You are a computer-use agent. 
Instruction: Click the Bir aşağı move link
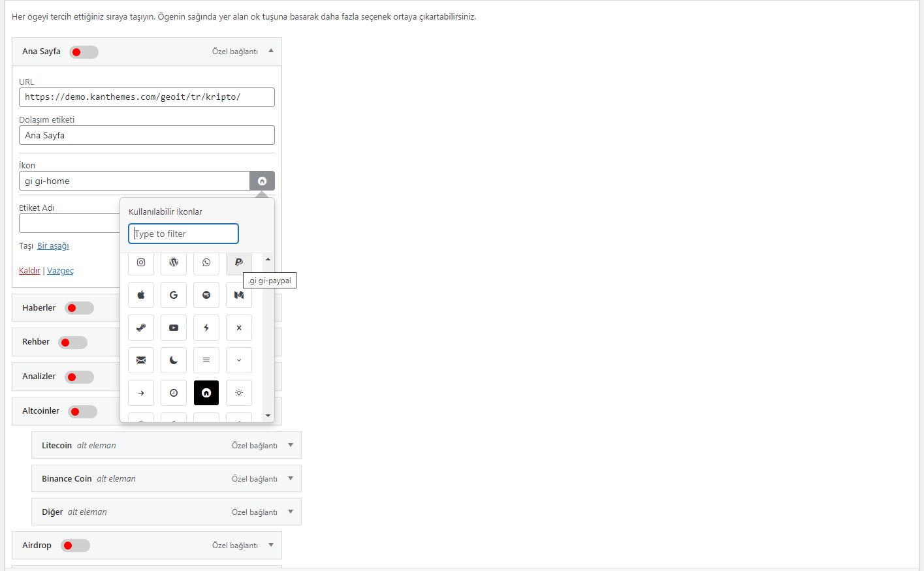[x=53, y=246]
